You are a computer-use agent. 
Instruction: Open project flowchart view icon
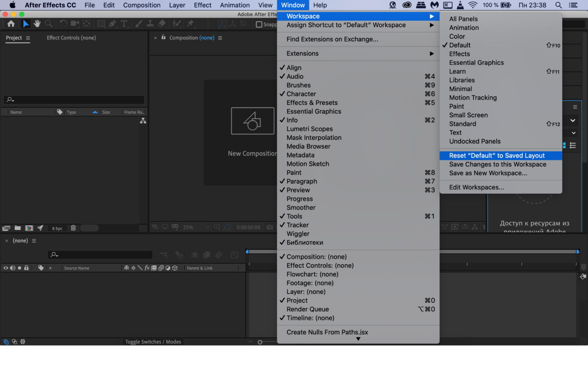[143, 121]
